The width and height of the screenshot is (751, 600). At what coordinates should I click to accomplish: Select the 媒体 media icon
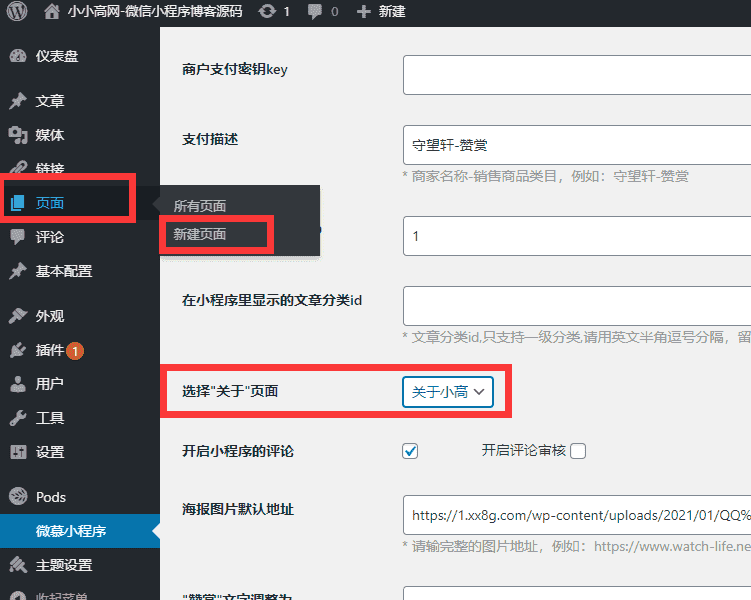point(18,135)
